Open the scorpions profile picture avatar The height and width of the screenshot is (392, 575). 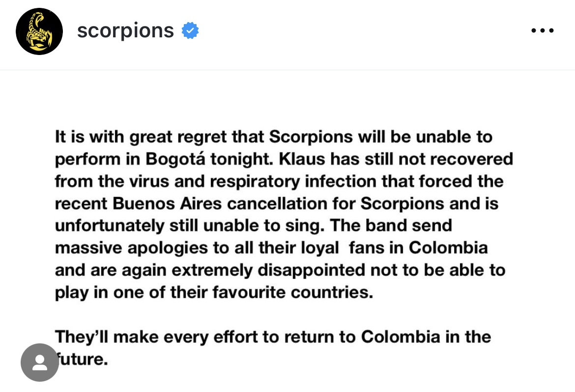coord(39,31)
